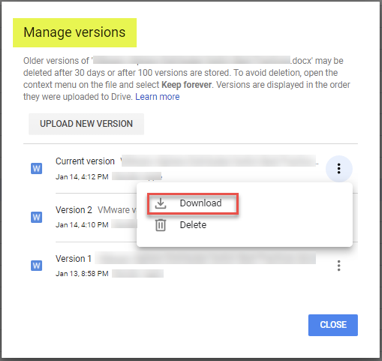This screenshot has height=361, width=382.
Task: Click the Keep forever bold text
Action: (187, 85)
